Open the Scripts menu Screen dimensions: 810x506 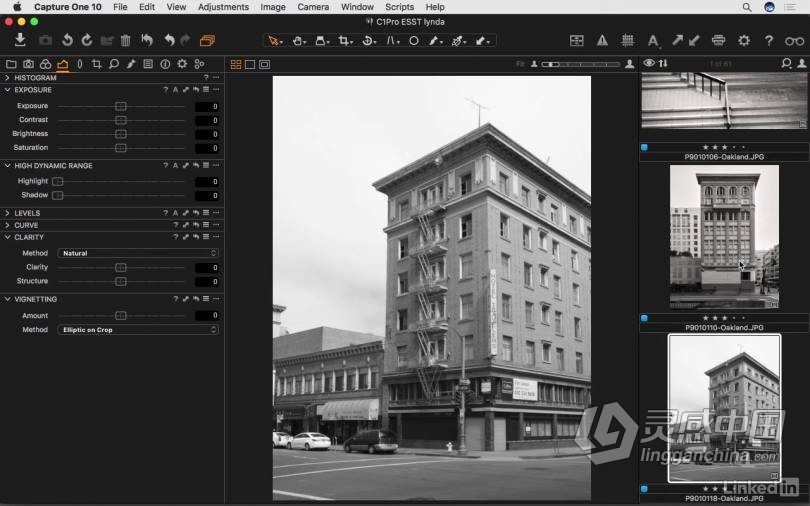[x=399, y=7]
